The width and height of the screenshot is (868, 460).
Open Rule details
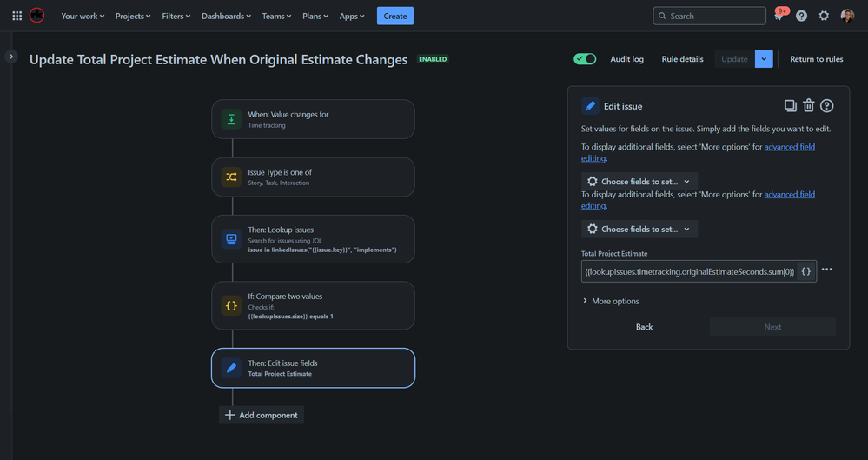click(x=682, y=59)
